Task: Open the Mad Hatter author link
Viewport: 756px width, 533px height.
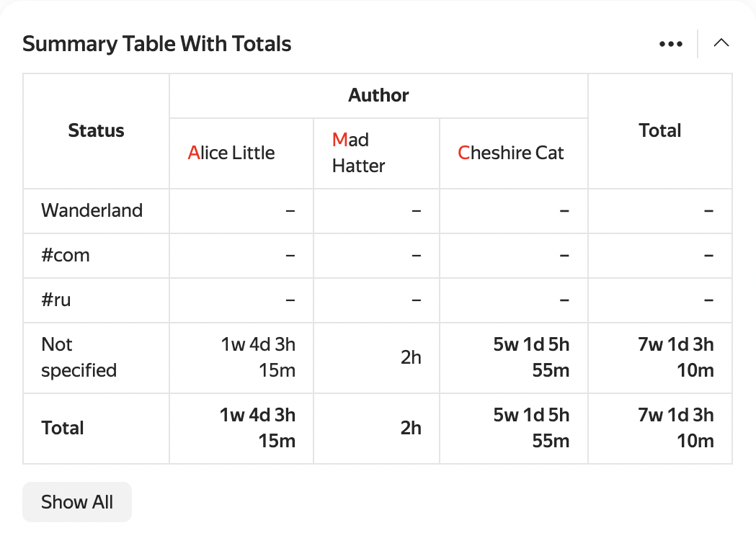Action: pos(358,153)
